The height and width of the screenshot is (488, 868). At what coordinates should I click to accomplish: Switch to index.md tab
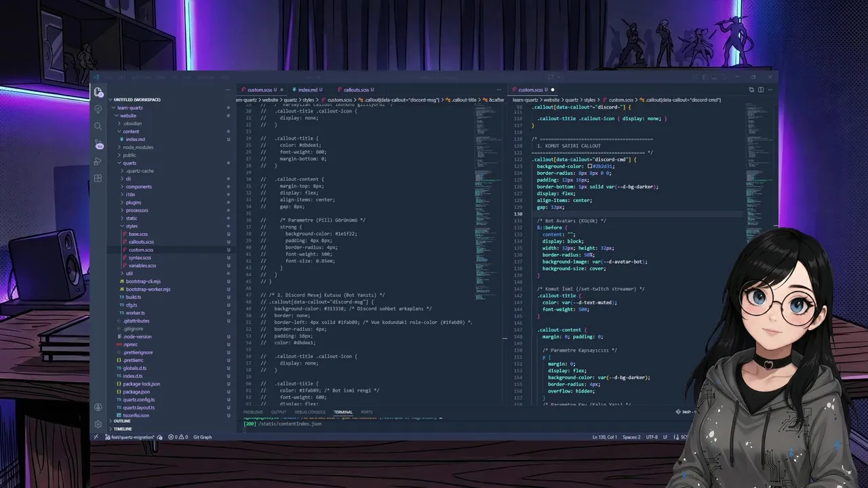(307, 89)
